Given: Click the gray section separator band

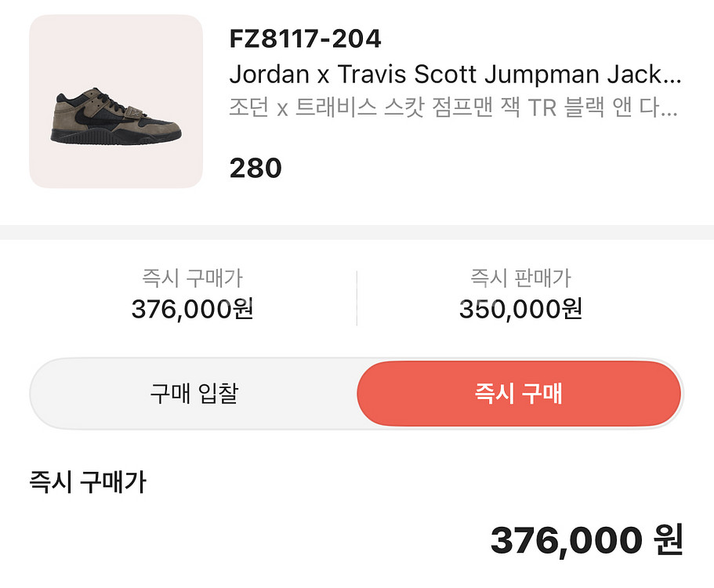Looking at the screenshot, I should [357, 232].
